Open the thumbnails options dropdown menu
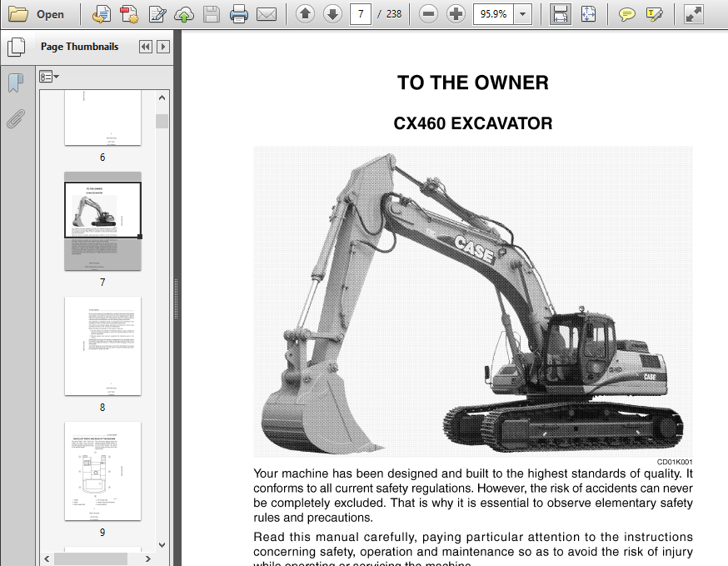This screenshot has height=566, width=728. pos(49,76)
